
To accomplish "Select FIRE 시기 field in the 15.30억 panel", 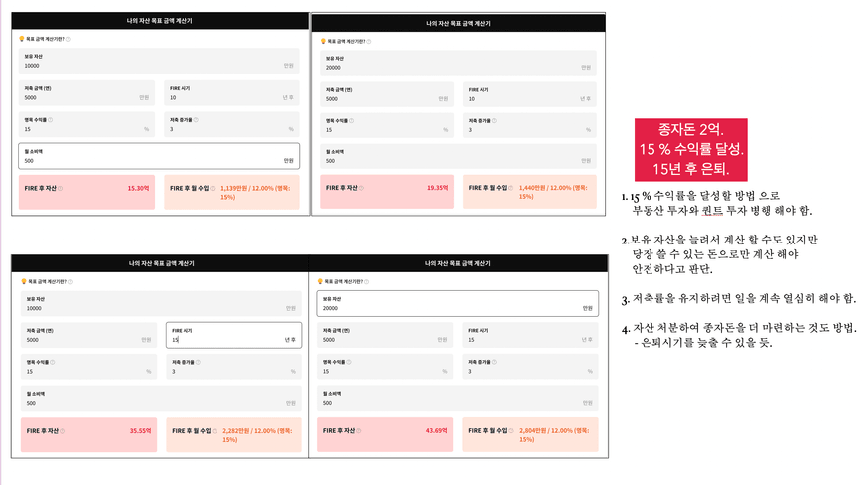I will click(231, 93).
